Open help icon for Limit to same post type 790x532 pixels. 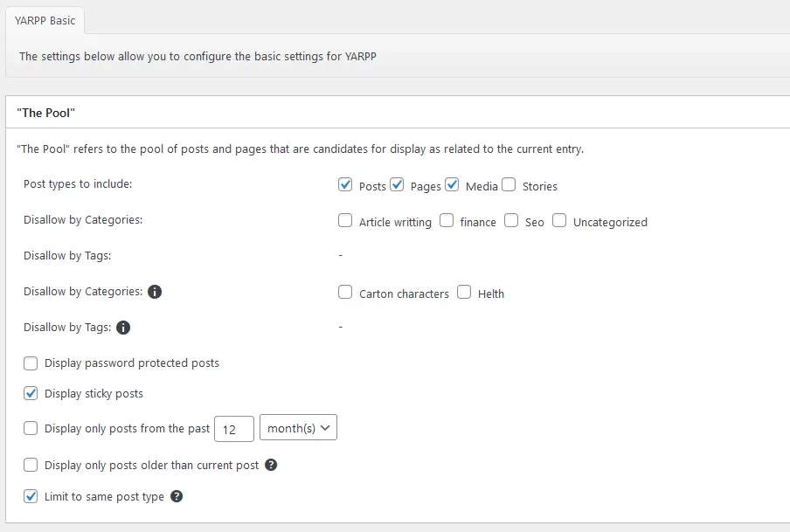point(177,496)
